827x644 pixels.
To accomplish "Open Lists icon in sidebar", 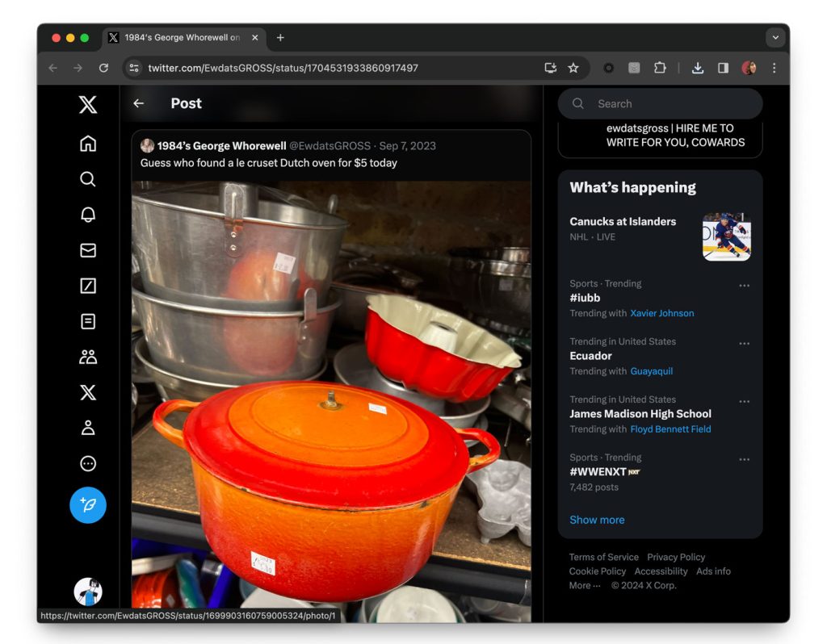I will [88, 321].
